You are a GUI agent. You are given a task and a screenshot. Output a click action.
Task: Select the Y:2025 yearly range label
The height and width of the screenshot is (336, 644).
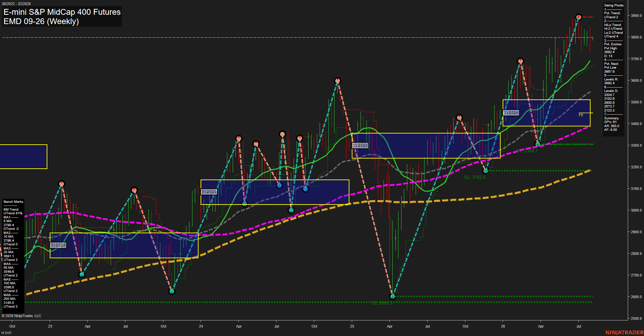pyautogui.click(x=360, y=145)
